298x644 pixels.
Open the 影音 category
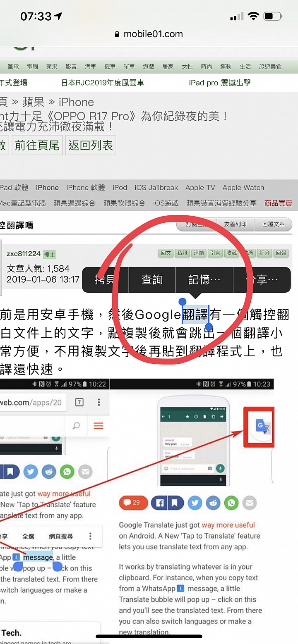click(71, 67)
